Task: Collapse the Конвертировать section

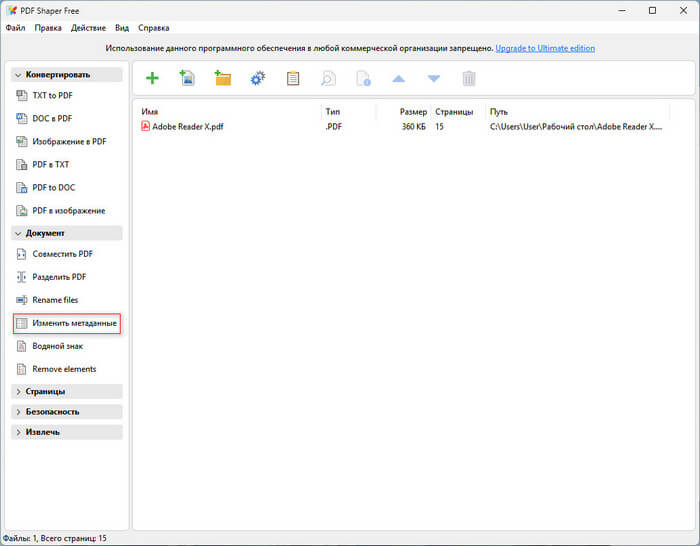Action: tap(66, 74)
